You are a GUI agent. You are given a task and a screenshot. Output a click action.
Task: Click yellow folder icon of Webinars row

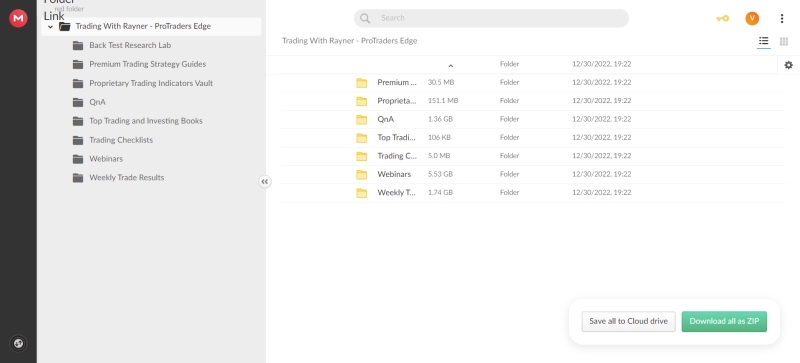point(362,175)
